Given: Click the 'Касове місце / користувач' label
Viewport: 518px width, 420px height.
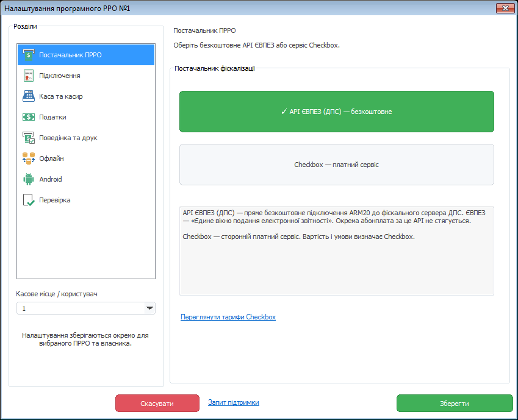Looking at the screenshot, I should point(57,294).
